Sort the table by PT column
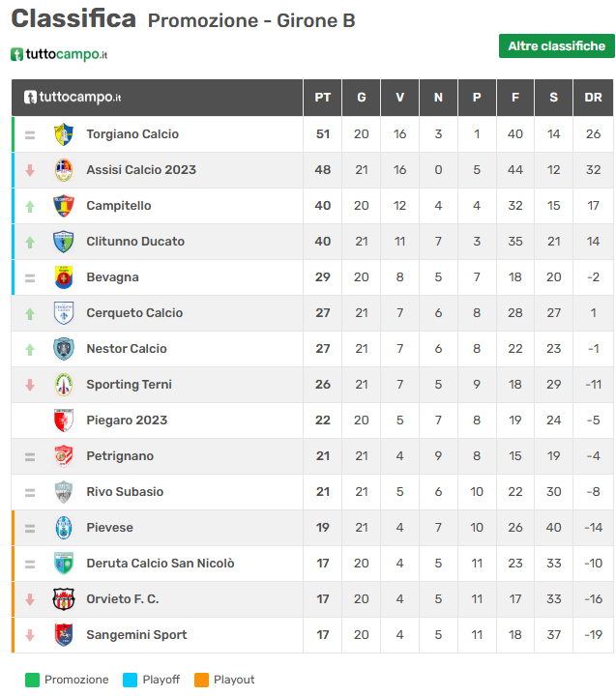The width and height of the screenshot is (616, 696). pyautogui.click(x=323, y=98)
